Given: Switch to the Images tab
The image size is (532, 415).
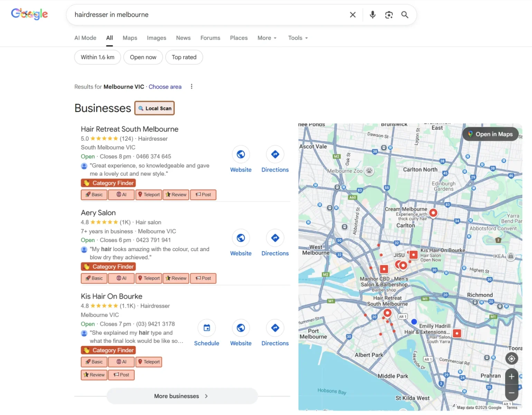Looking at the screenshot, I should [156, 38].
